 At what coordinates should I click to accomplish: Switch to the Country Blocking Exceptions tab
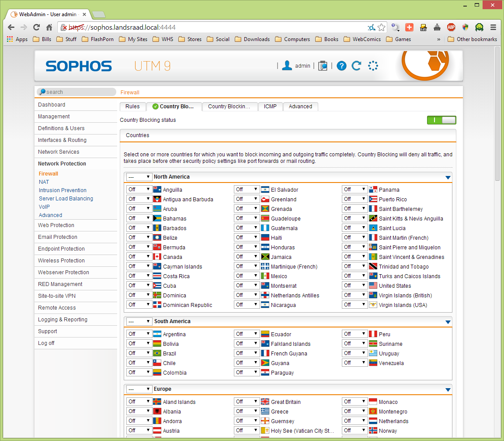pyautogui.click(x=229, y=107)
